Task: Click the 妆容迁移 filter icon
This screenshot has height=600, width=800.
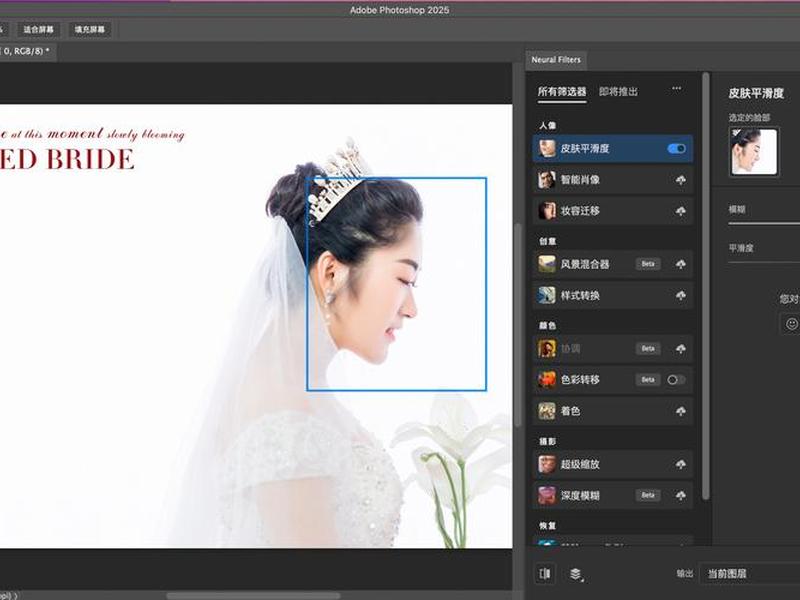Action: click(x=547, y=211)
